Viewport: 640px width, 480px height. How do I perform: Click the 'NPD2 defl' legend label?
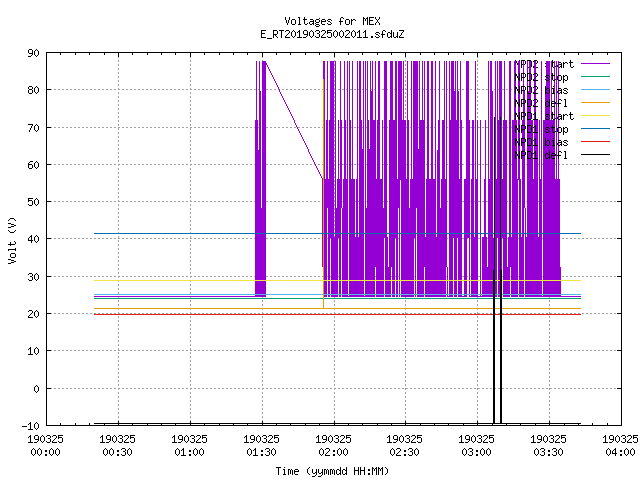click(541, 103)
